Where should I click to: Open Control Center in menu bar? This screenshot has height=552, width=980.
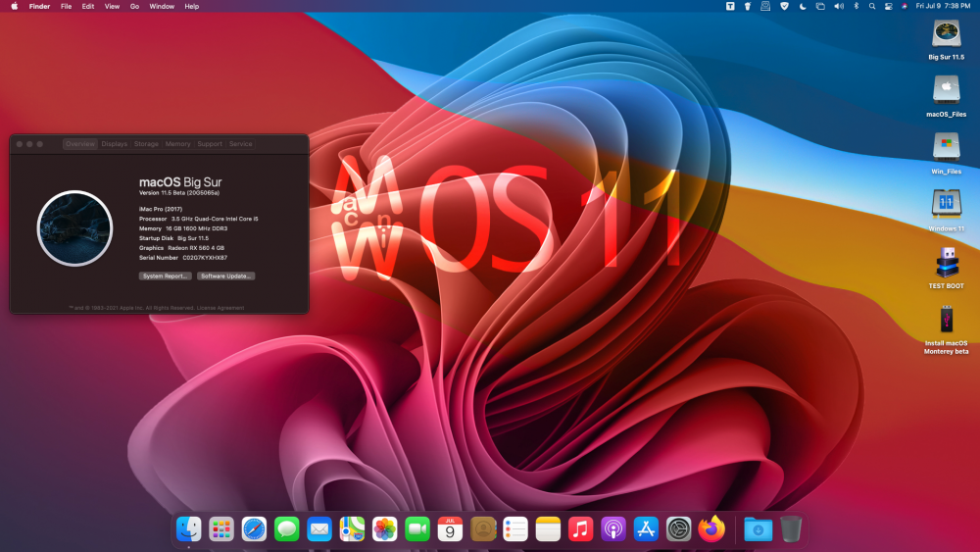coord(888,6)
